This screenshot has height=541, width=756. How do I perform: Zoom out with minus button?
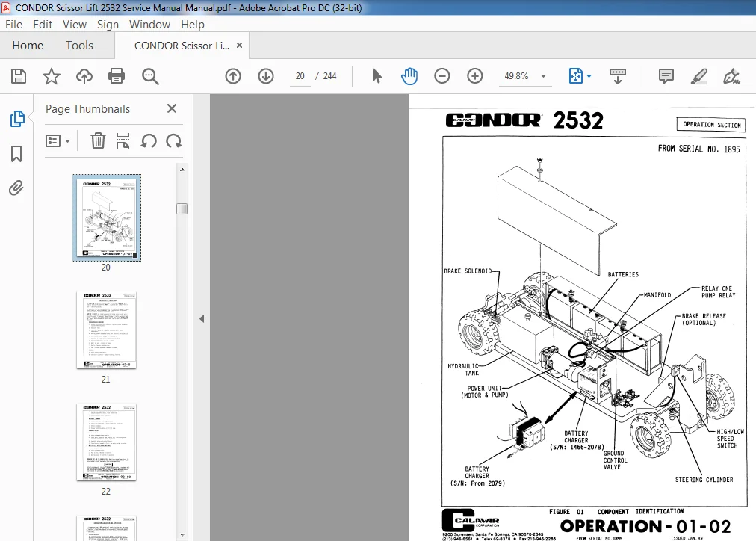(441, 76)
